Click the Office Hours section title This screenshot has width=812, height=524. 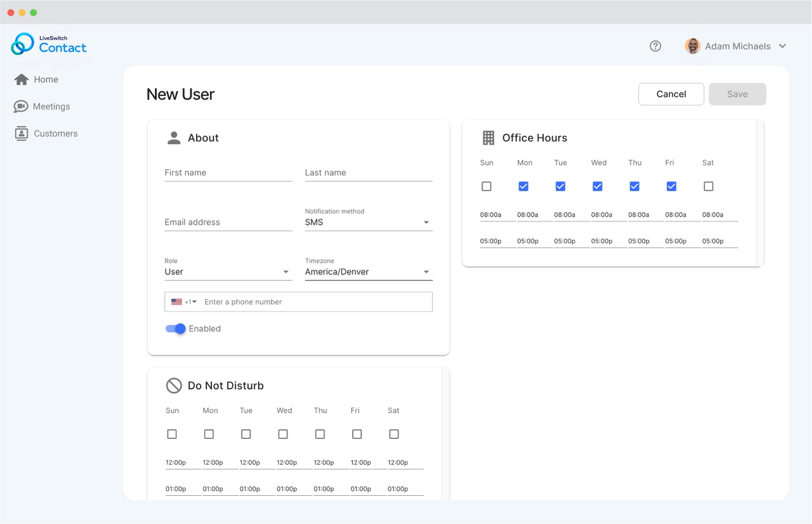535,138
